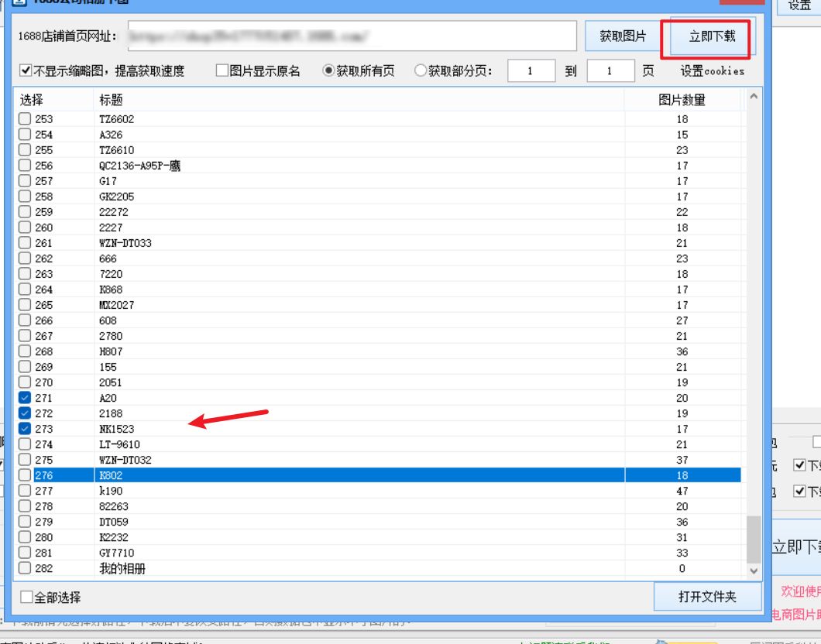Select the 获取所有页 radio option
The width and height of the screenshot is (821, 644).
330,70
